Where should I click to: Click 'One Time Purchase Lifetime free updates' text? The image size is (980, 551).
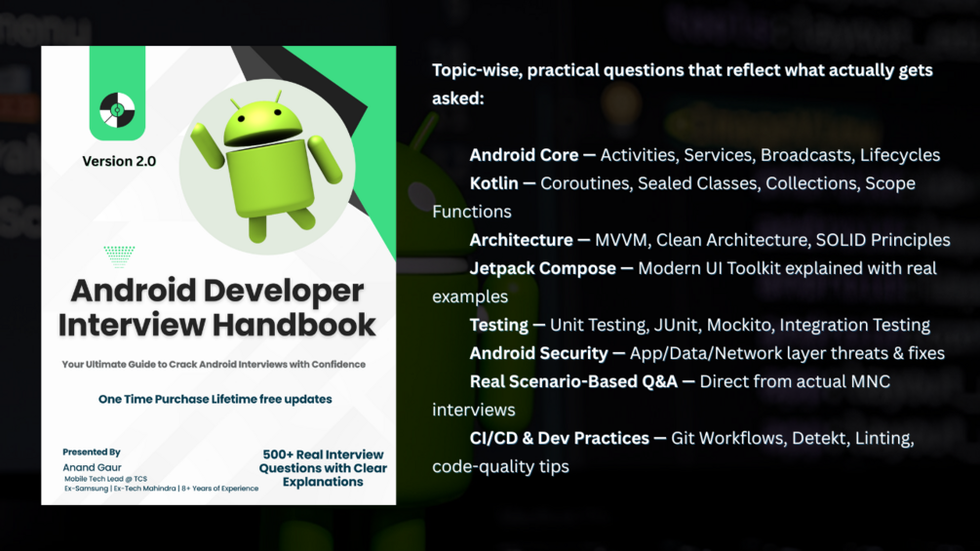(215, 399)
